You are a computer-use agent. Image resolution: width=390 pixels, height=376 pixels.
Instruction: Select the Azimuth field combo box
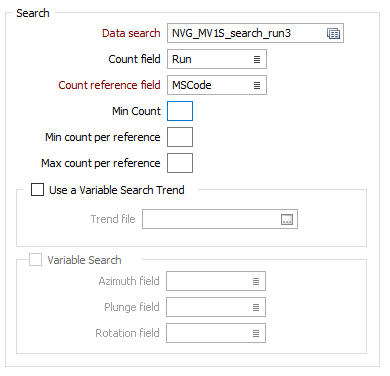(216, 281)
